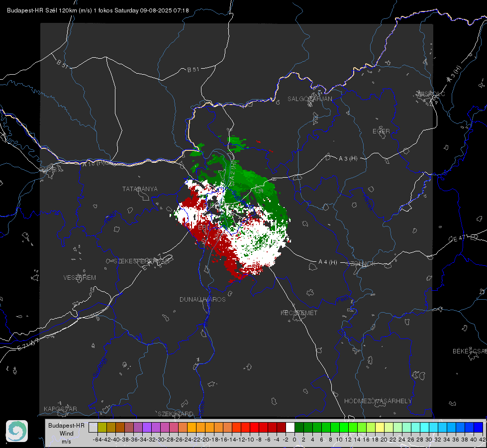
Task: Click the VESZPRÉM city label
Action: click(x=80, y=277)
